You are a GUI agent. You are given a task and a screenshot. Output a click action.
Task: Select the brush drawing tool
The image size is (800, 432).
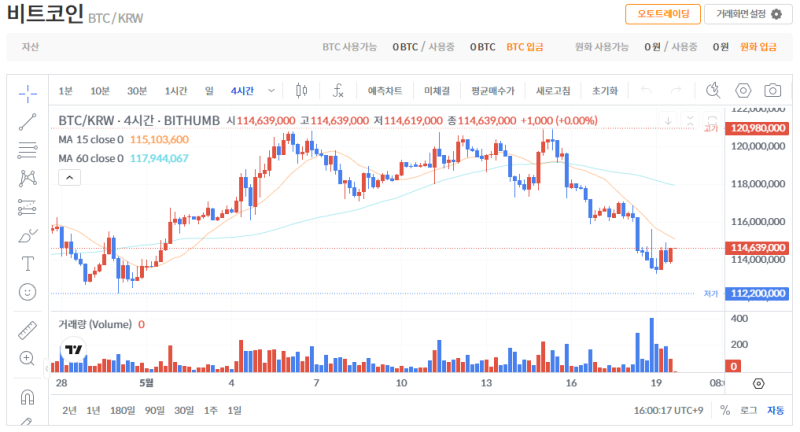pyautogui.click(x=28, y=236)
